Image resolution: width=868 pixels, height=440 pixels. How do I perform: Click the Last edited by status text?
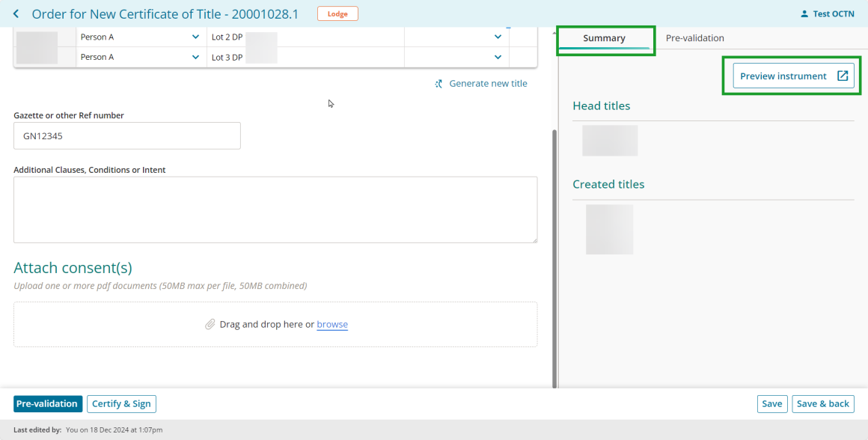tap(88, 430)
